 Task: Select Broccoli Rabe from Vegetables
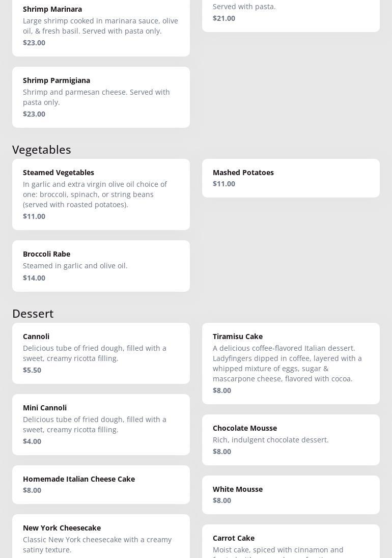pyautogui.click(x=101, y=265)
